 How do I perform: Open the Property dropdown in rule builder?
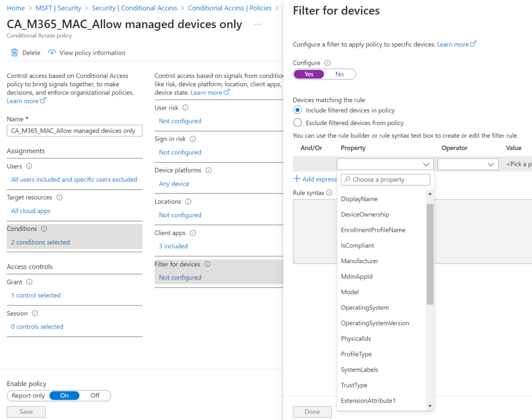(385, 164)
